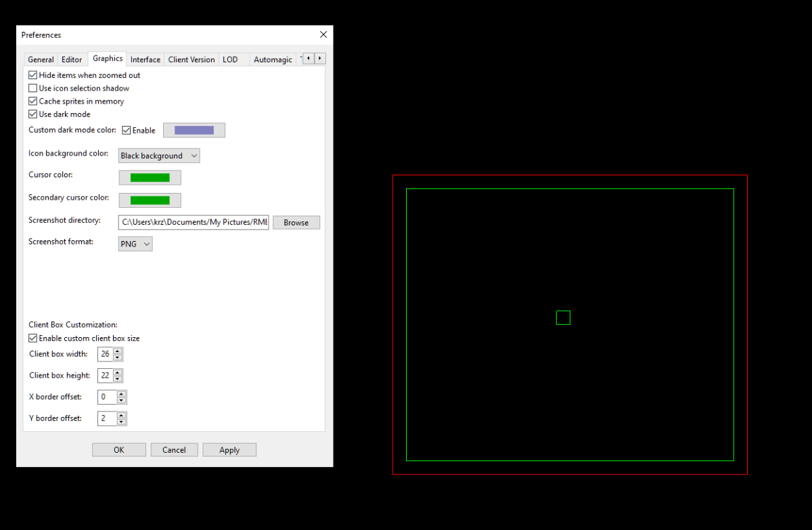Switch to the Interface tab
Screen dimensions: 812x530
[x=145, y=60]
